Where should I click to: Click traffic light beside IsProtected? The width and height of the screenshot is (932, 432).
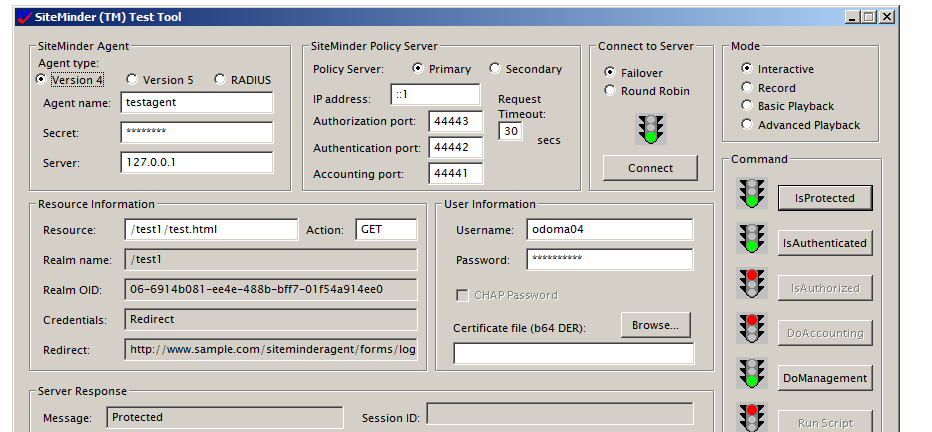752,193
